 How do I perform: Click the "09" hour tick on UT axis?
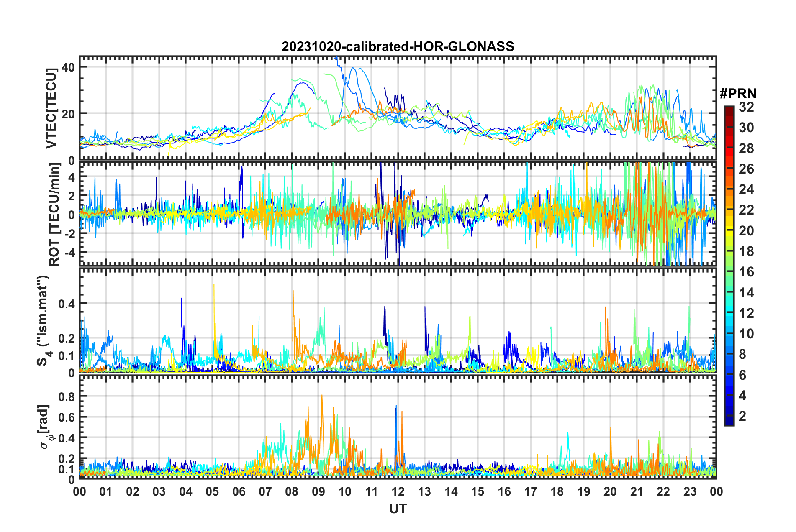(318, 491)
